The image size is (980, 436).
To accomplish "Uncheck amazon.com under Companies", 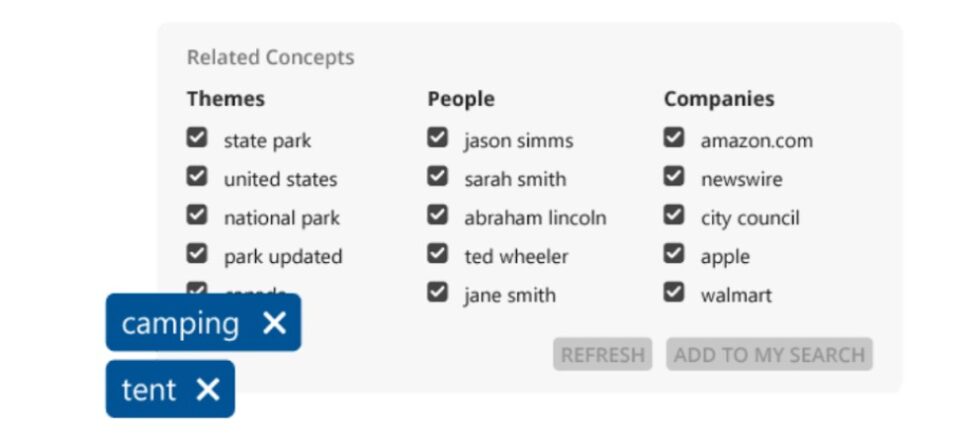I will (674, 138).
